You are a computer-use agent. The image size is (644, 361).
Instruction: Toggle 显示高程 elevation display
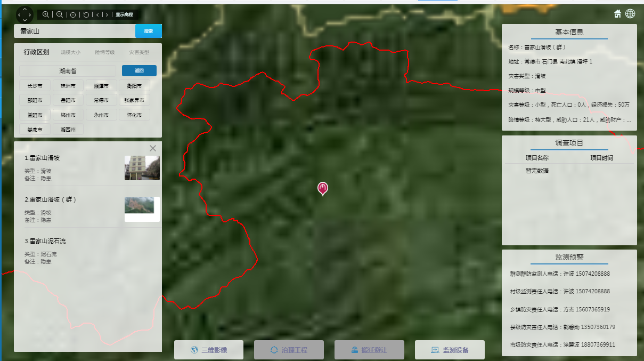[124, 15]
